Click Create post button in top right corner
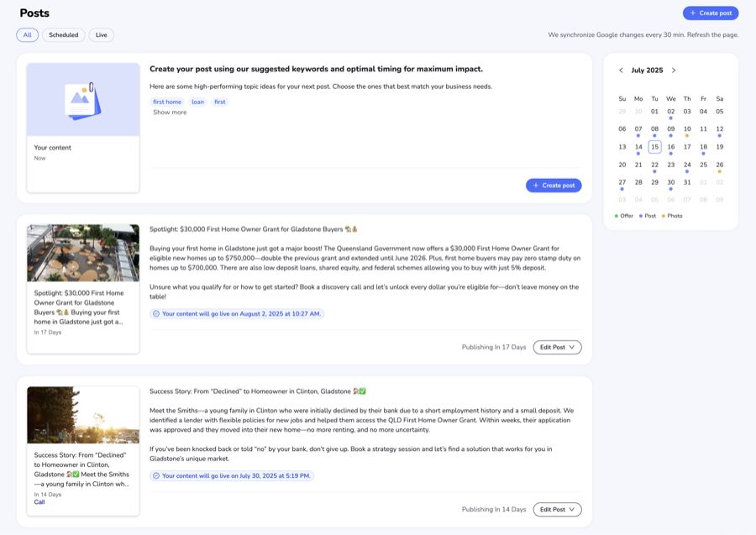756x535 pixels. [710, 13]
